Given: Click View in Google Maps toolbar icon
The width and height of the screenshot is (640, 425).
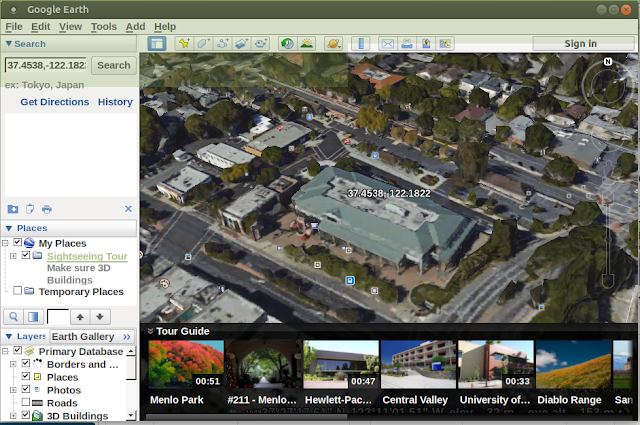Looking at the screenshot, I should [445, 43].
